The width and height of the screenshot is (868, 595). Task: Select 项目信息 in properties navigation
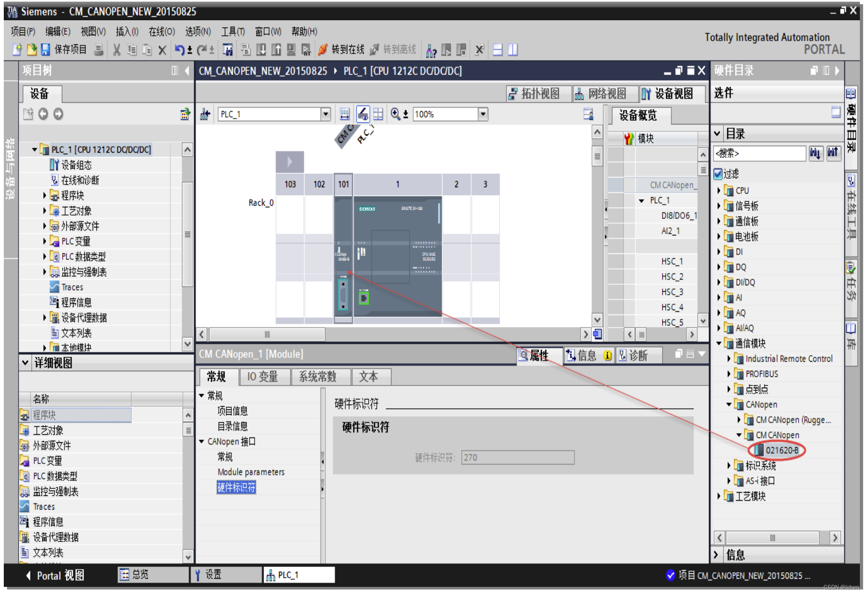pos(233,411)
